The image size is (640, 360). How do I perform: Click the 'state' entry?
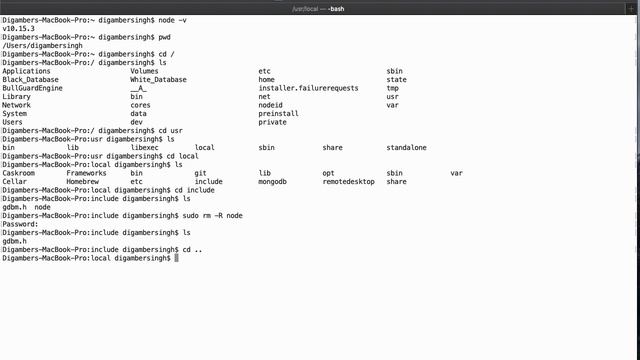396,80
